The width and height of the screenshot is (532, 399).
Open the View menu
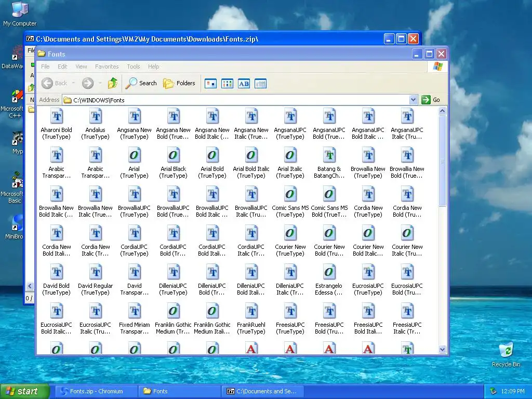click(81, 66)
